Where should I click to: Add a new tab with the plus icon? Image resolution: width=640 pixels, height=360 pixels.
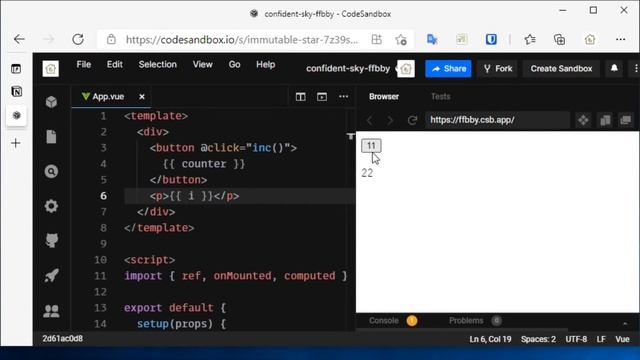[16, 143]
